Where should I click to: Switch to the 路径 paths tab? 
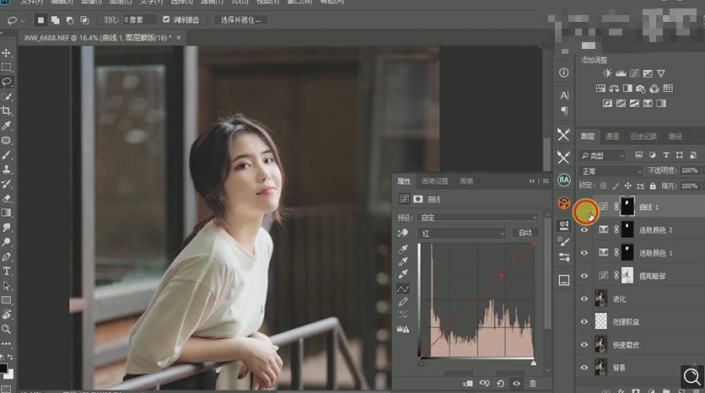pos(675,136)
